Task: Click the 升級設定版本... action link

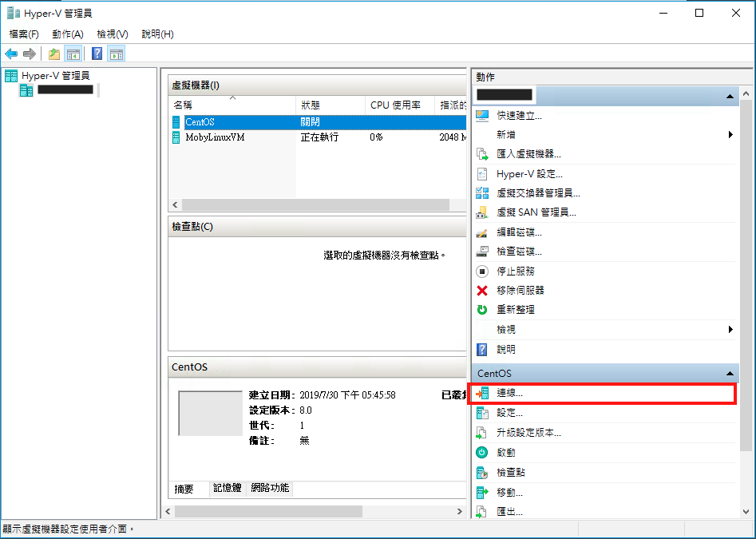Action: tap(528, 433)
